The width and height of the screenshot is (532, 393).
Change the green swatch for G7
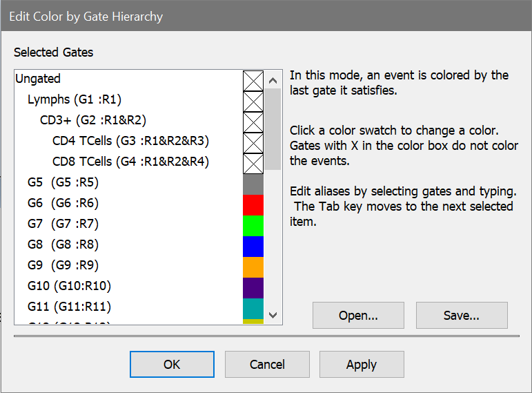coord(253,226)
